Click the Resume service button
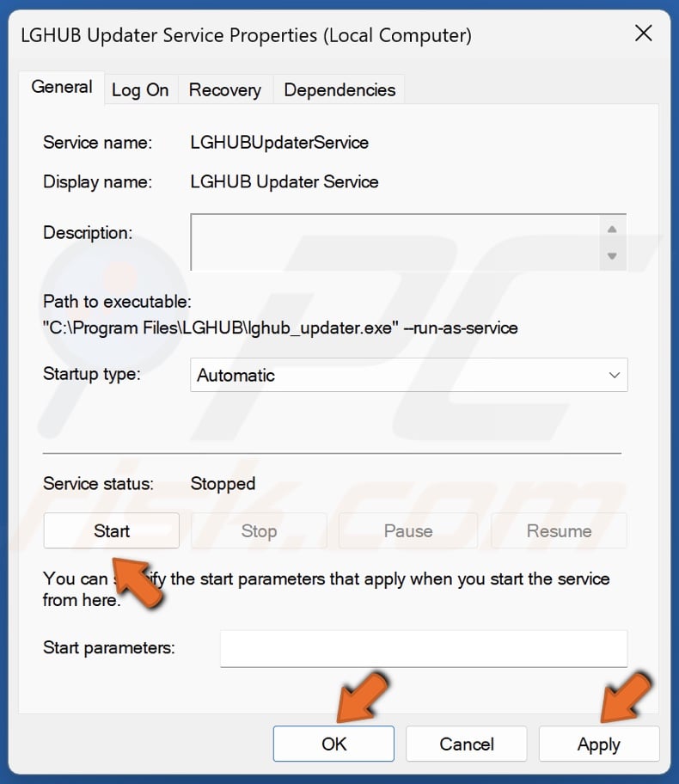 (x=559, y=530)
